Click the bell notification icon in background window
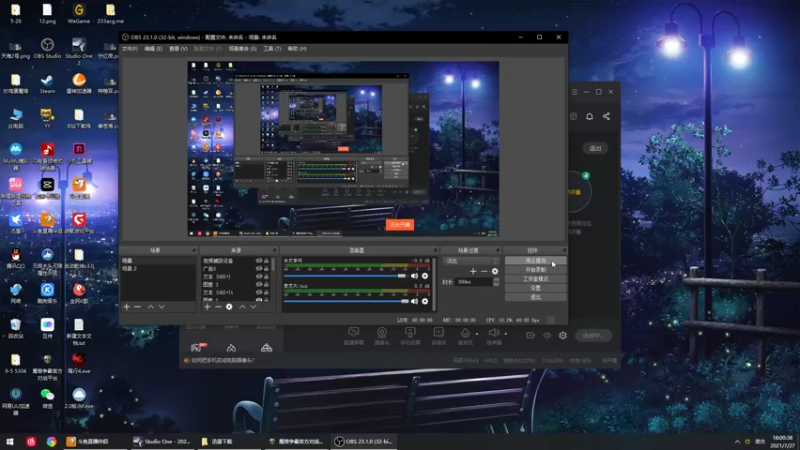This screenshot has width=800, height=450. [589, 116]
